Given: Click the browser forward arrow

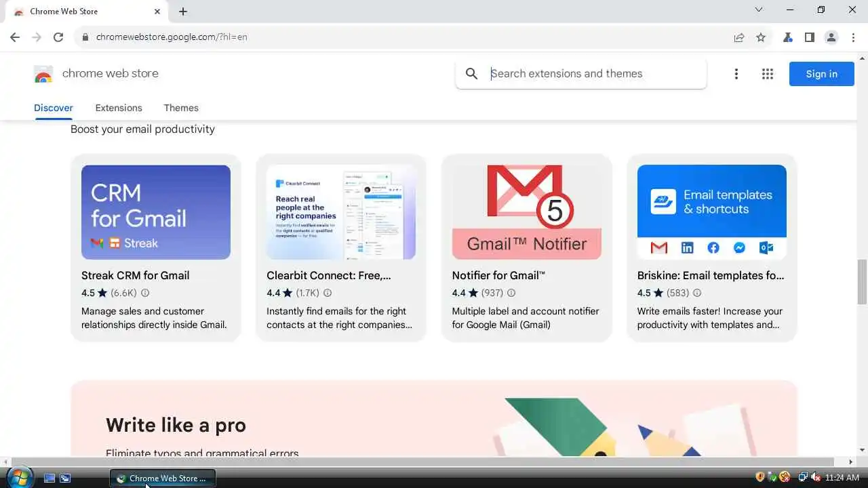Looking at the screenshot, I should coord(37,37).
